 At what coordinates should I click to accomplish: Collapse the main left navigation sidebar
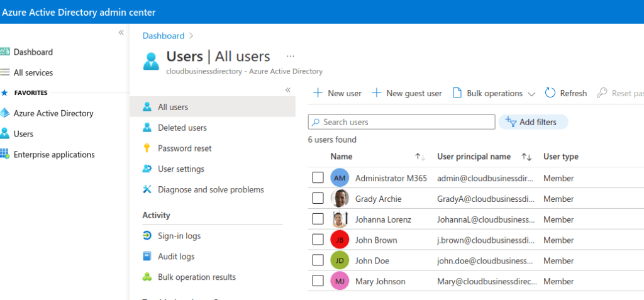point(121,33)
